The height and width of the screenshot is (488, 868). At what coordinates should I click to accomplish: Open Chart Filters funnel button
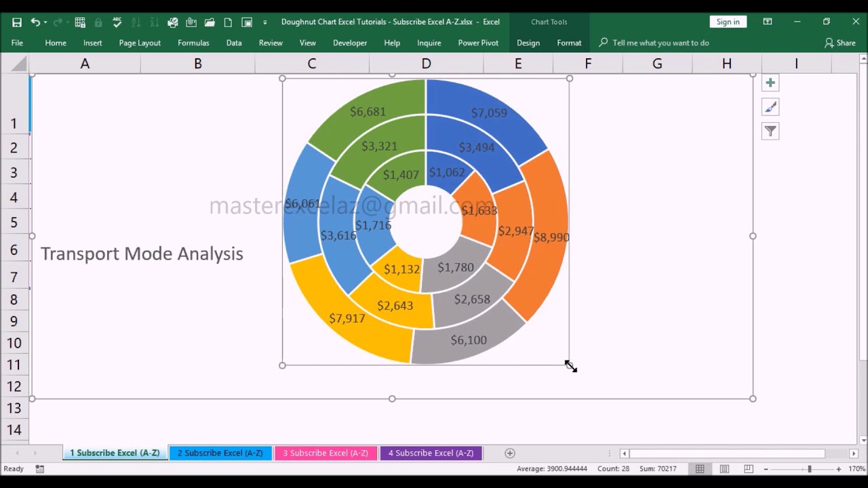click(x=770, y=131)
